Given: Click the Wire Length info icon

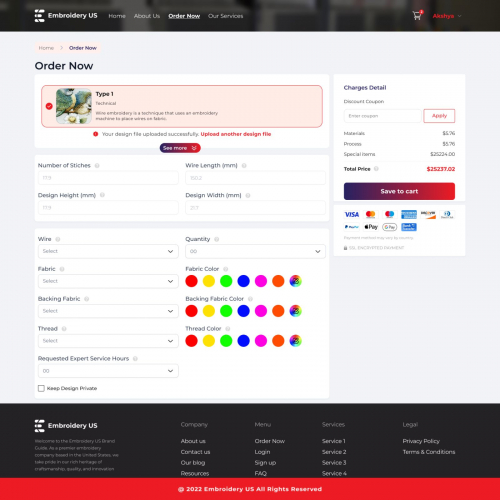Looking at the screenshot, I should (244, 166).
